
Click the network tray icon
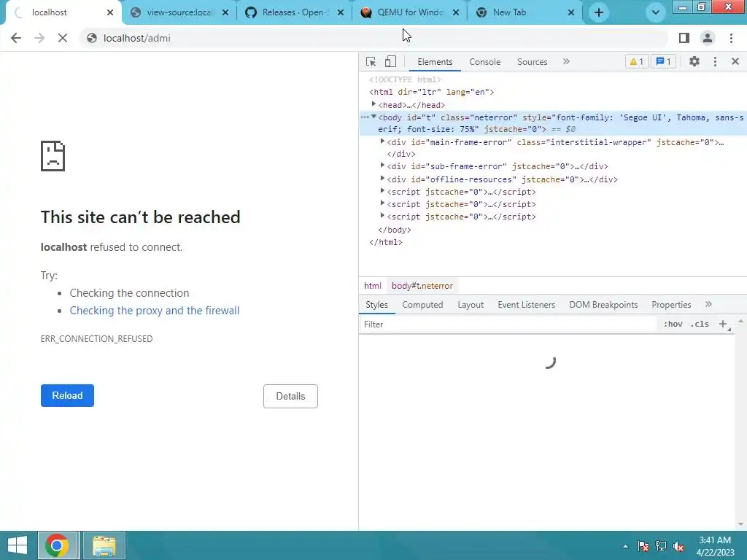[x=661, y=546]
